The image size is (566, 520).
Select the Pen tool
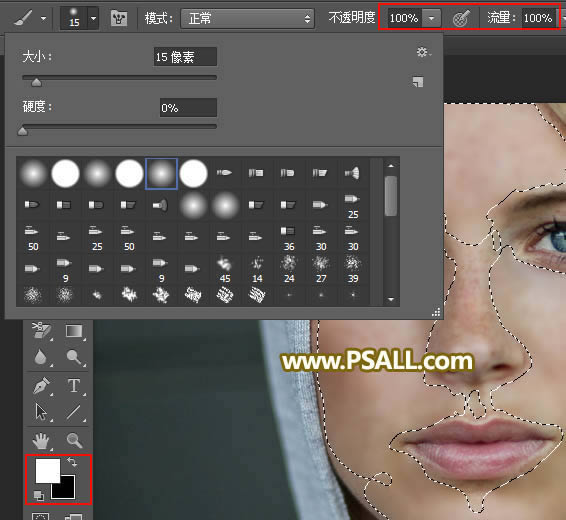(42, 386)
